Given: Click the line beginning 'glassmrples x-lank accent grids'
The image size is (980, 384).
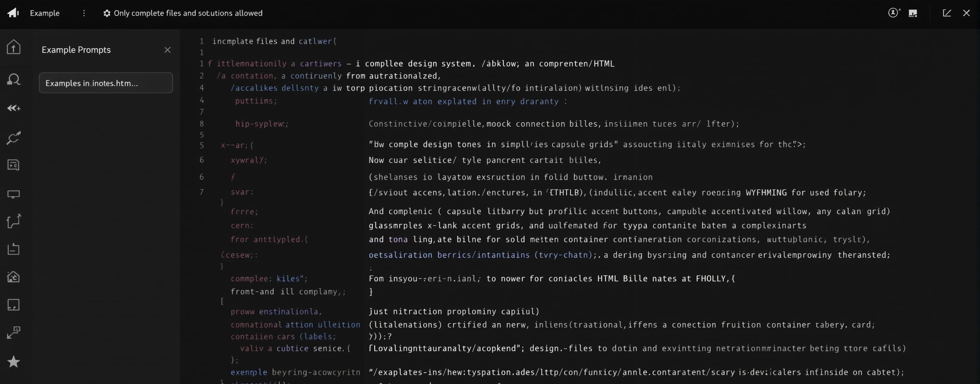Looking at the screenshot, I should [587, 226].
